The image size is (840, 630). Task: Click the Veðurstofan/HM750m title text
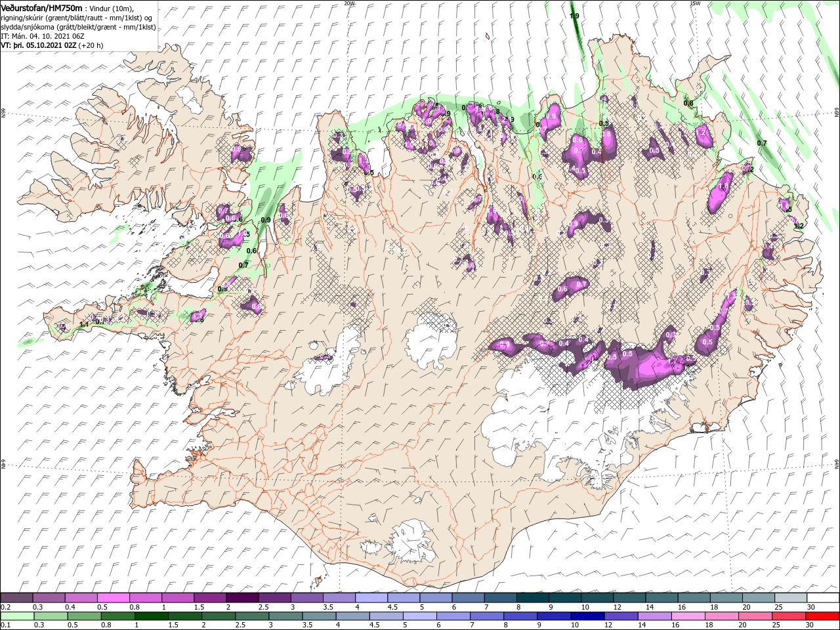(x=42, y=7)
